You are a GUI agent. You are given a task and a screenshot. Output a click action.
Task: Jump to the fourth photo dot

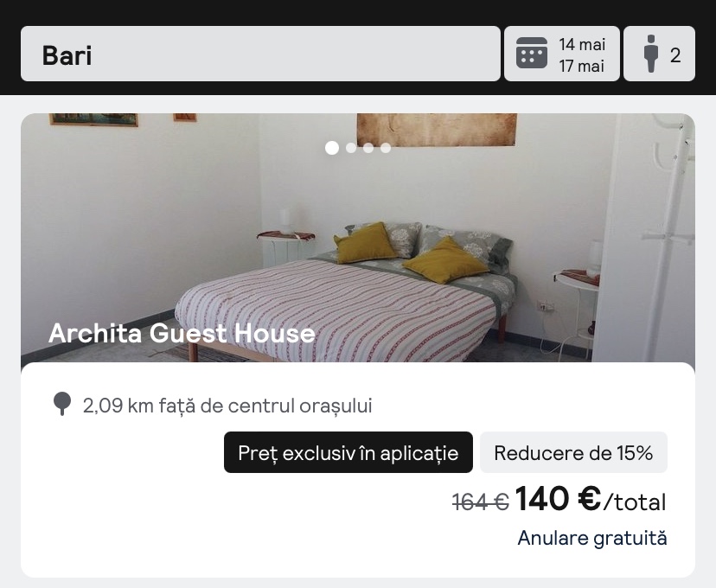point(386,148)
